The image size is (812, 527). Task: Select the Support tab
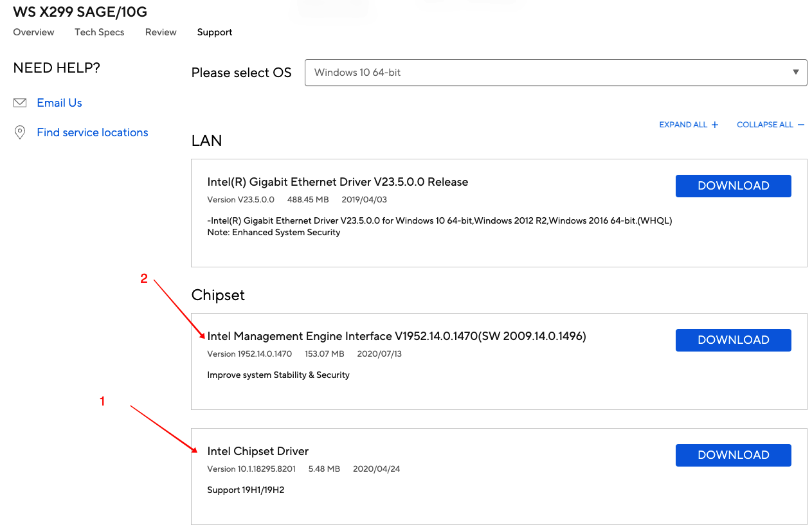pos(215,32)
